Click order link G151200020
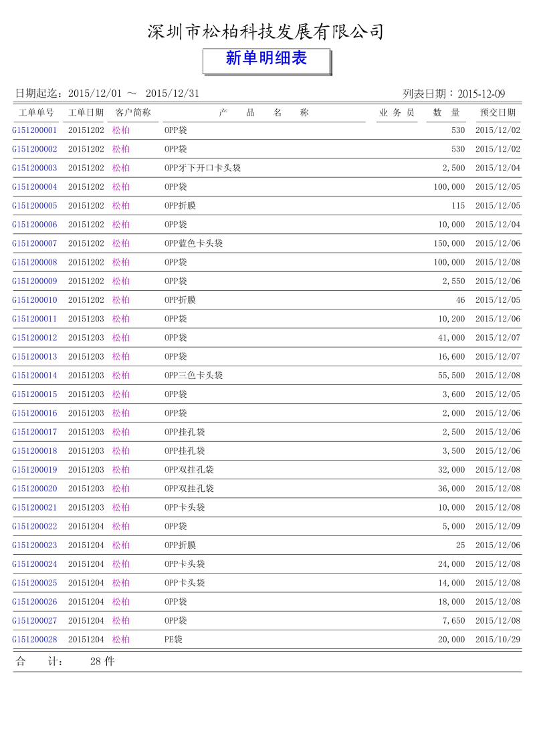Image resolution: width=535 pixels, height=756 pixels. click(35, 489)
